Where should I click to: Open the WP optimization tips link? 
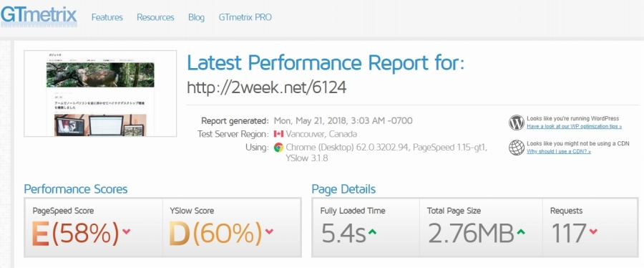pyautogui.click(x=574, y=126)
